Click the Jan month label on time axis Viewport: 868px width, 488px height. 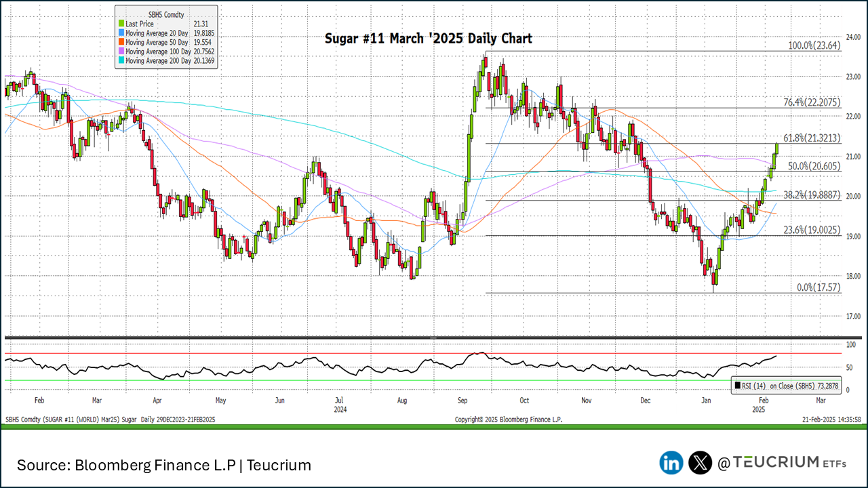(706, 401)
